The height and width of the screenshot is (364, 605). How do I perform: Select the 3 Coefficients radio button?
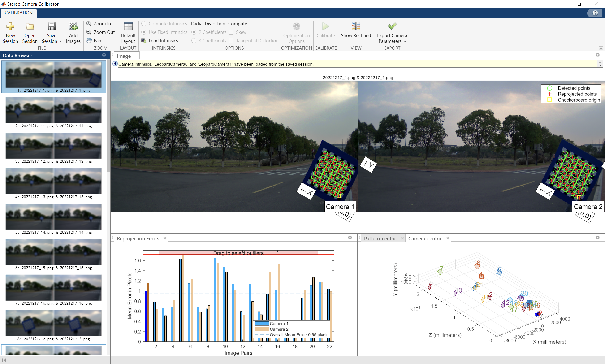194,41
